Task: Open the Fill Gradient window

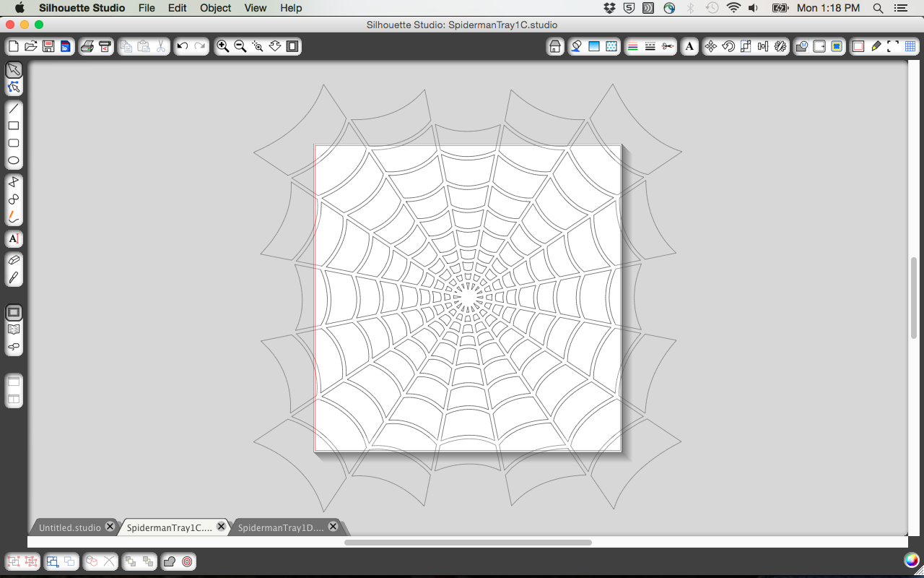Action: (x=594, y=46)
